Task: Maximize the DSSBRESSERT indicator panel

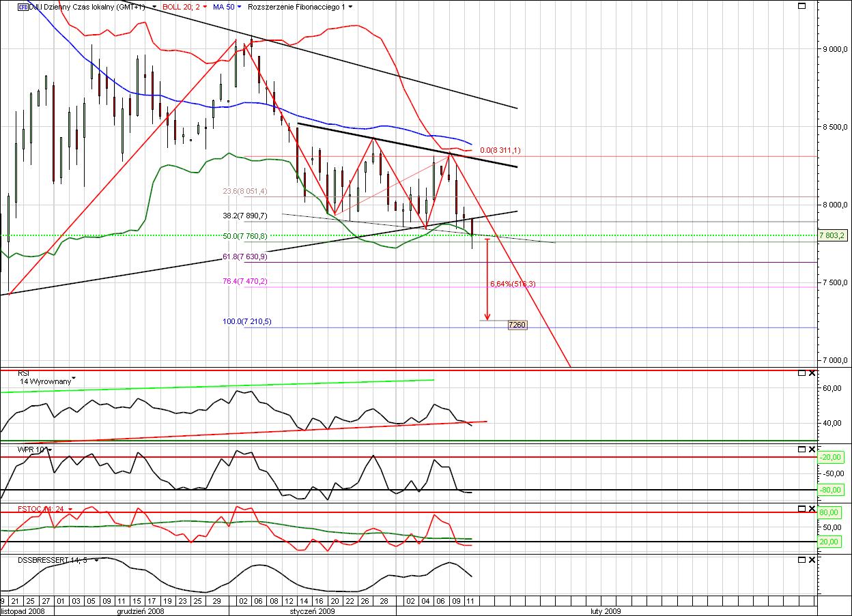Action: tap(802, 560)
